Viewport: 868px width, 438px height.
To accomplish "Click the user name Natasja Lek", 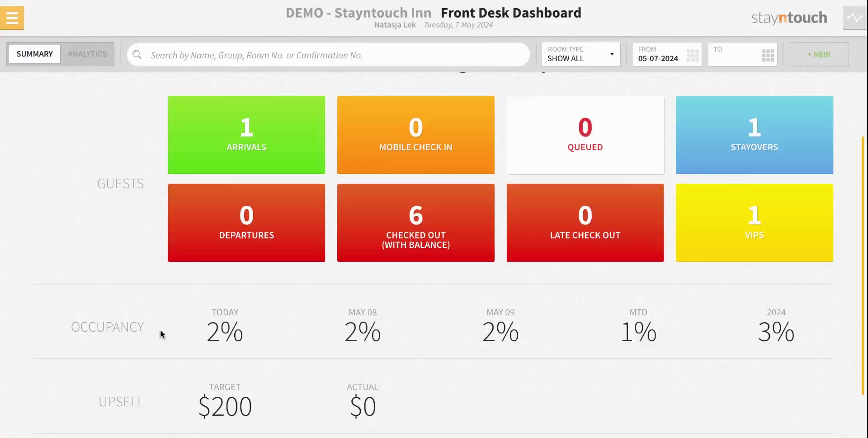I will pyautogui.click(x=395, y=25).
